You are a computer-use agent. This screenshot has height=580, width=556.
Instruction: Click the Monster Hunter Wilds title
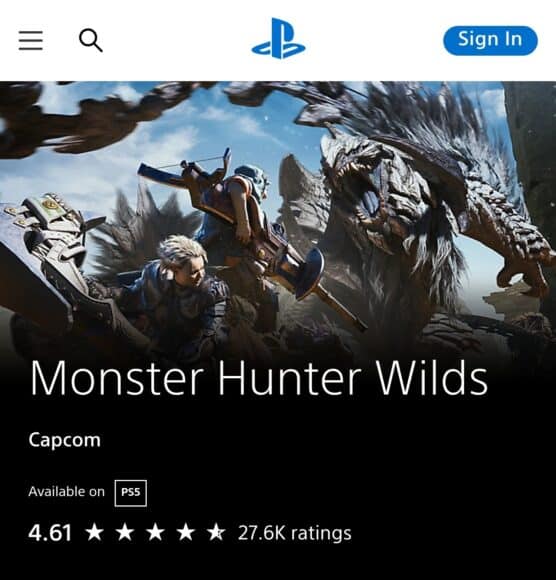(259, 378)
